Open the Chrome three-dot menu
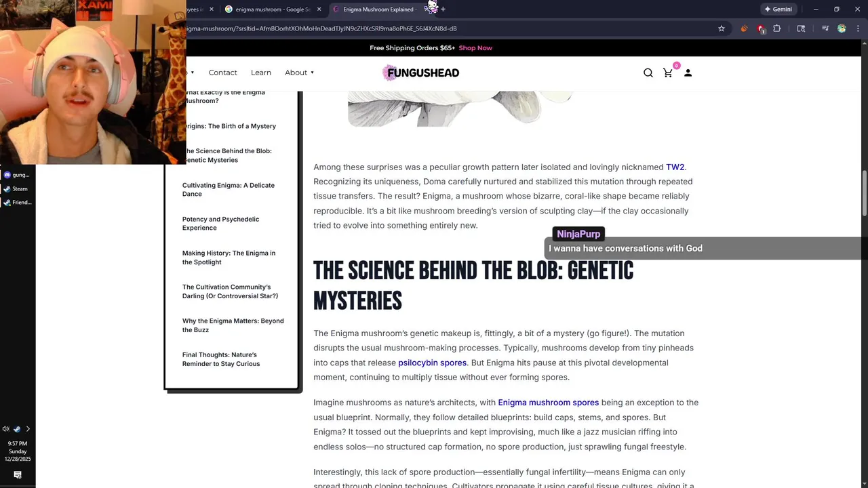 (859, 28)
